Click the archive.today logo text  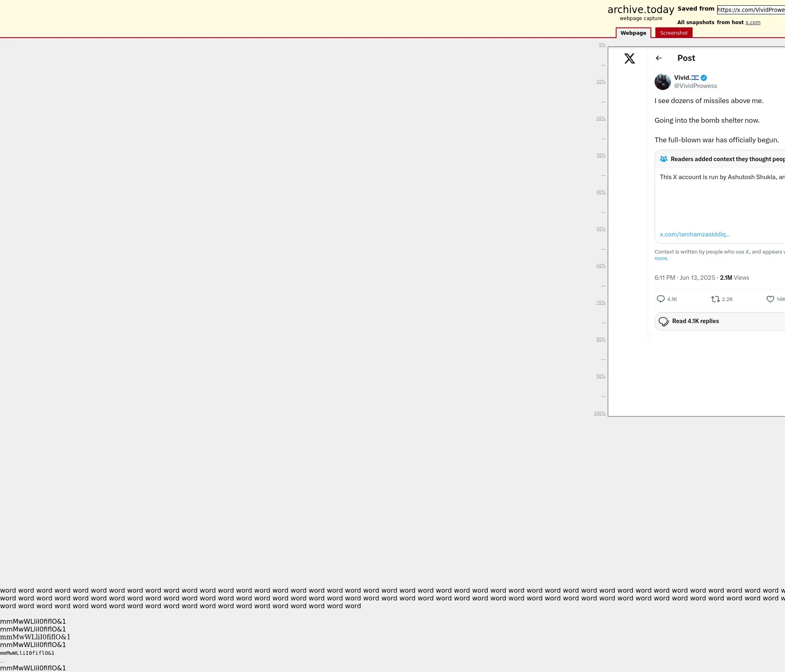(640, 10)
